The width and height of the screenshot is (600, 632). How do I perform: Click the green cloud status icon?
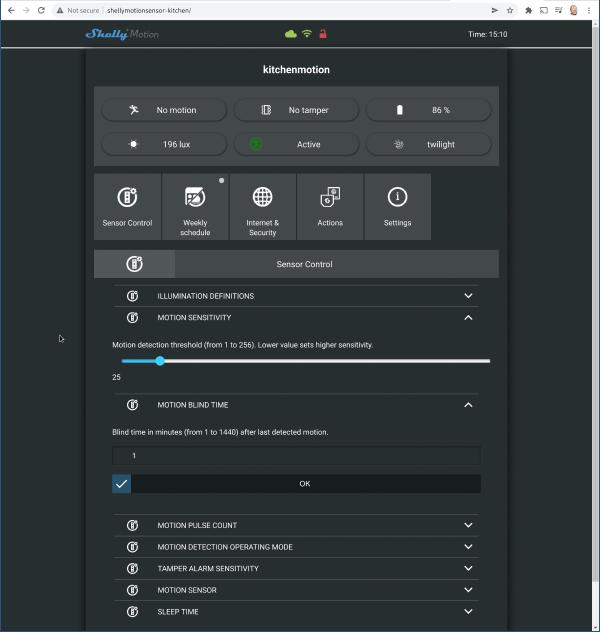coord(291,34)
